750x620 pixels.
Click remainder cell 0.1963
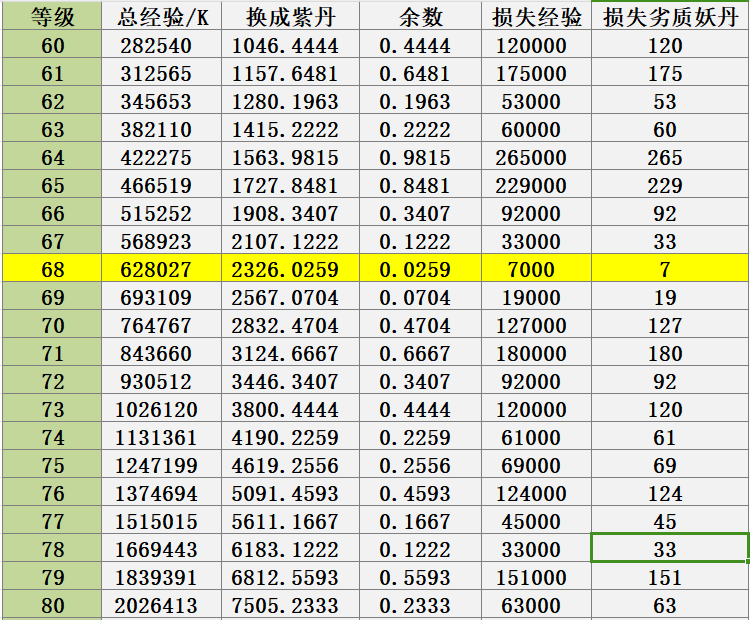coord(420,100)
